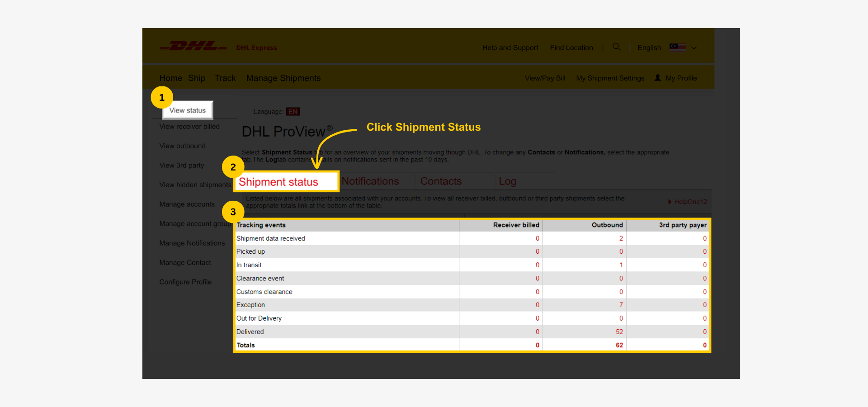Click 3rd party payer total 0
This screenshot has width=868, height=407.
tap(705, 345)
